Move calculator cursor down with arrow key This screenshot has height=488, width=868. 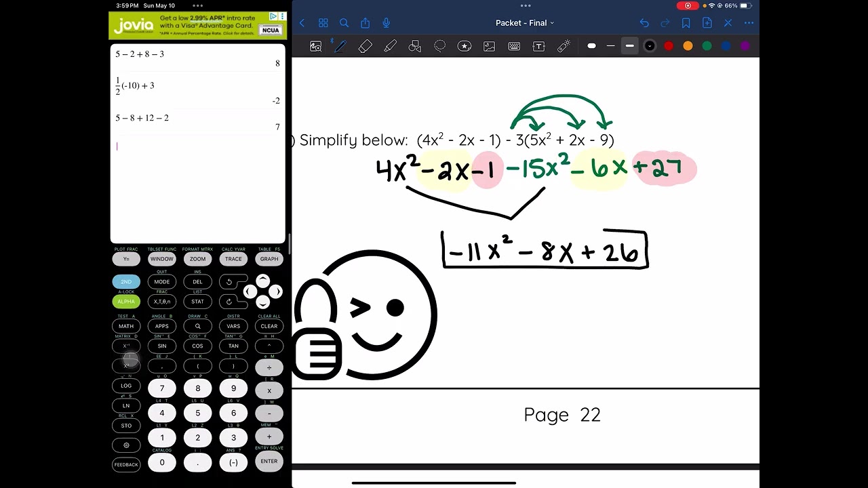(x=263, y=303)
